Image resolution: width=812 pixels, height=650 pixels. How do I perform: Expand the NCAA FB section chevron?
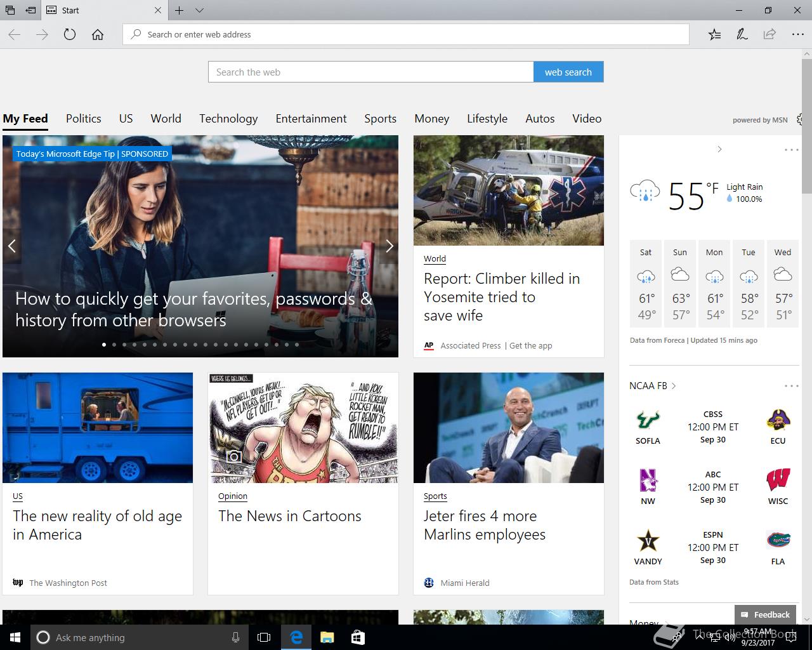click(x=674, y=386)
